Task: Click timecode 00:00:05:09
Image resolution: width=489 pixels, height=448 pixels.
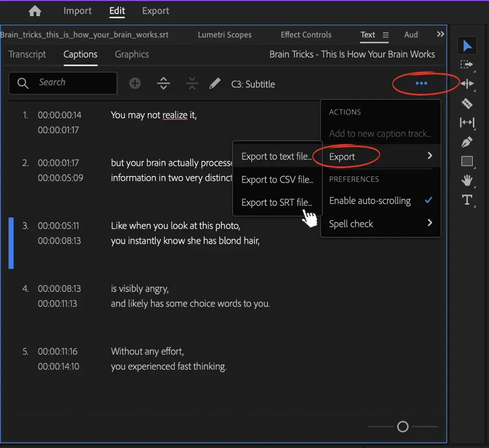Action: (61, 178)
